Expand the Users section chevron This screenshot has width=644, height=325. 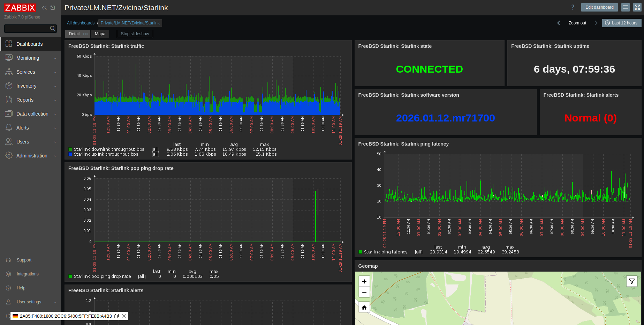(x=55, y=142)
